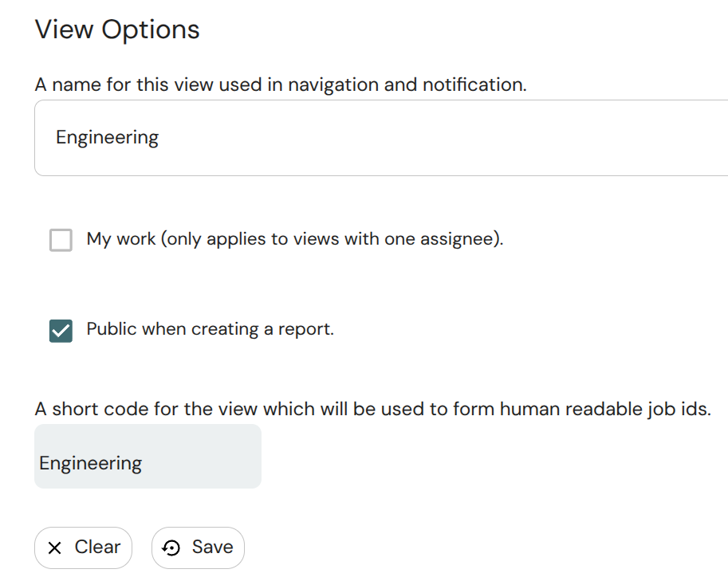The height and width of the screenshot is (581, 728).
Task: Click the View Options heading
Action: click(x=116, y=29)
